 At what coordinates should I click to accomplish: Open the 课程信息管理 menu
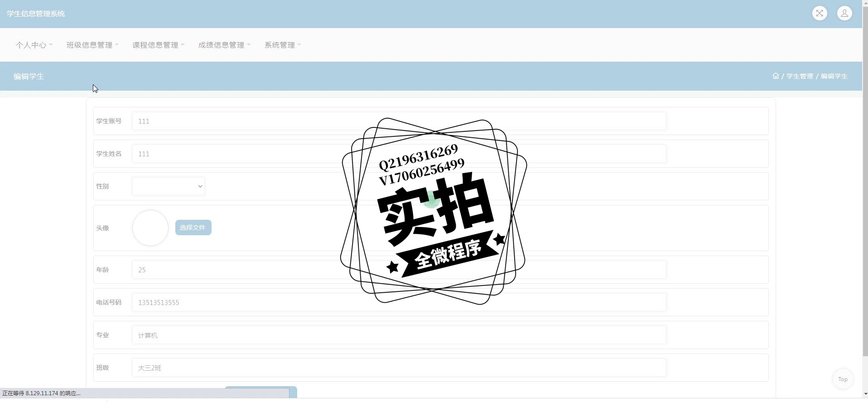pyautogui.click(x=158, y=45)
